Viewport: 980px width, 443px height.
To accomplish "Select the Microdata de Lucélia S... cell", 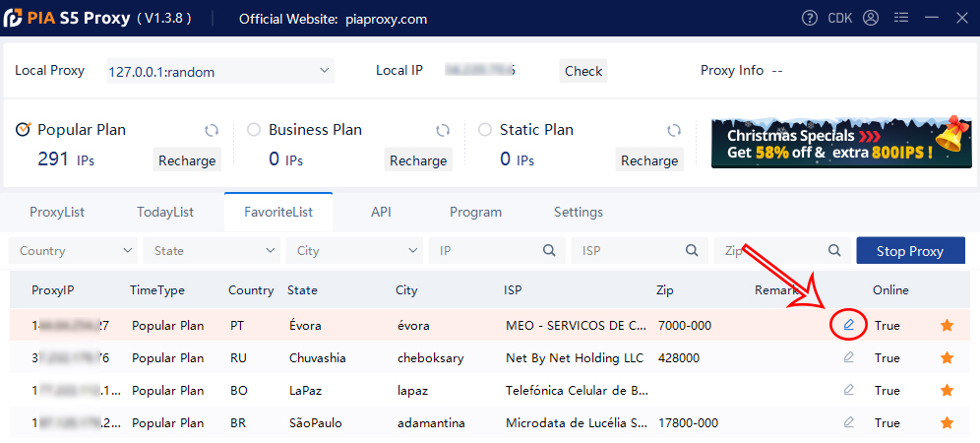I will click(577, 422).
